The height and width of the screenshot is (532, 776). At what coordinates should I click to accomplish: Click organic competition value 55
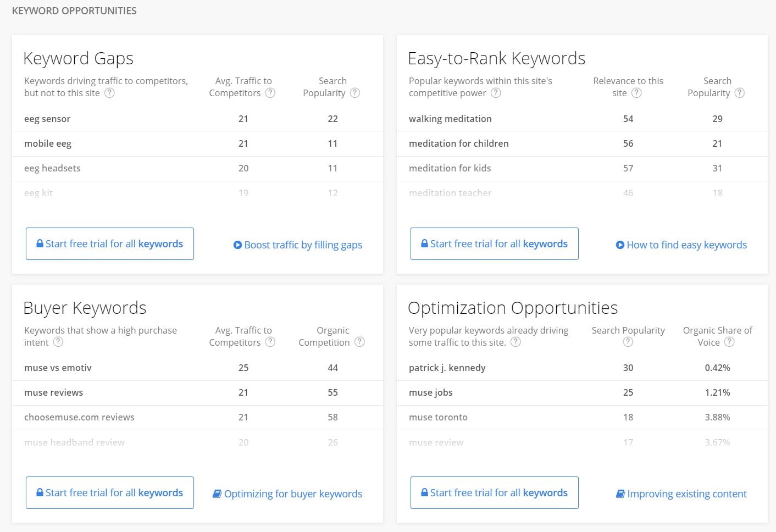(332, 392)
